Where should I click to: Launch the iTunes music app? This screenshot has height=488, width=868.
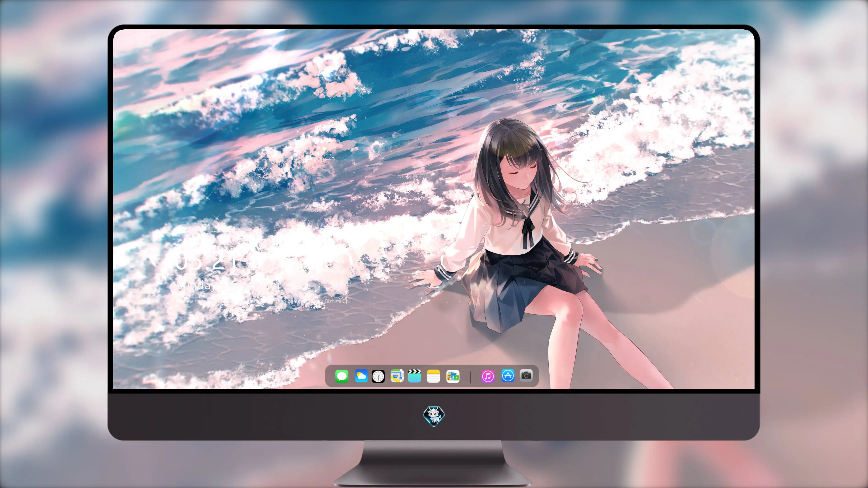pos(488,376)
